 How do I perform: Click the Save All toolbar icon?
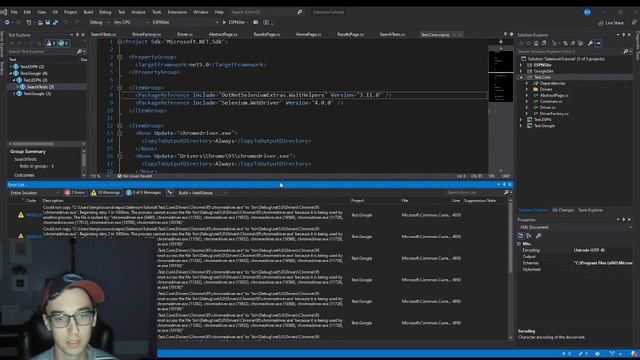(x=55, y=22)
